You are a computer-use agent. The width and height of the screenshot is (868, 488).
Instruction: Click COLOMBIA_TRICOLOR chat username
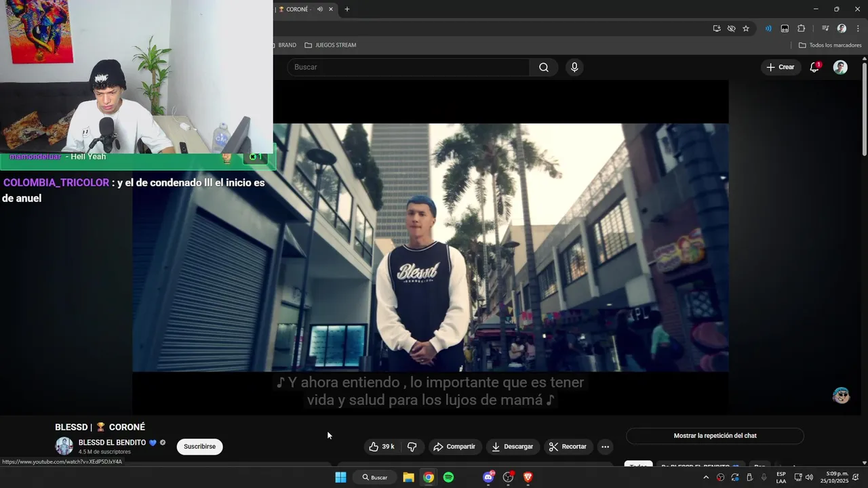click(x=56, y=183)
